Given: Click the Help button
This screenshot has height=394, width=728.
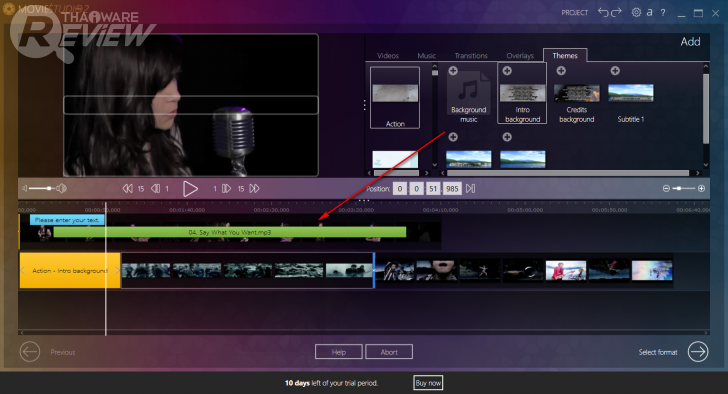Looking at the screenshot, I should [338, 352].
